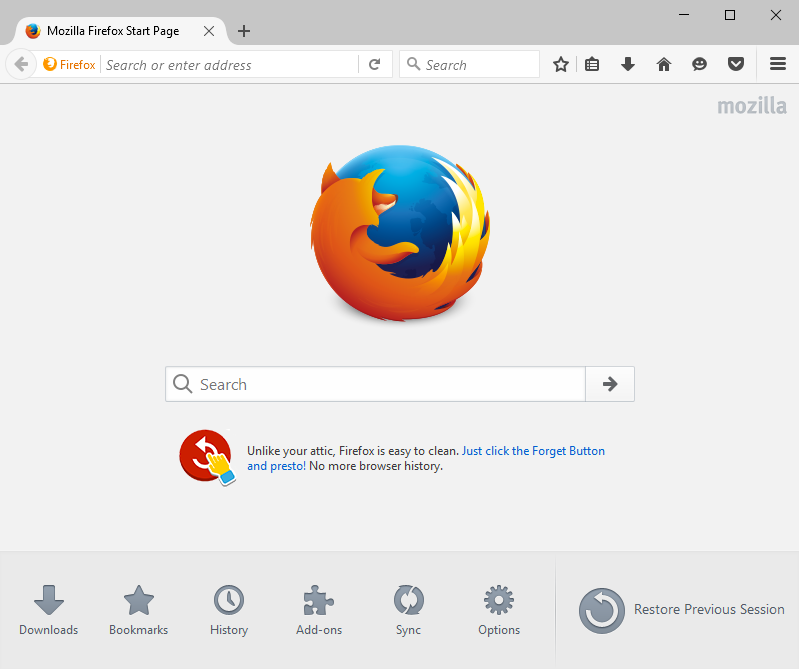The image size is (799, 669).
Task: Open the Downloads arrow in toolbar
Action: click(x=628, y=65)
